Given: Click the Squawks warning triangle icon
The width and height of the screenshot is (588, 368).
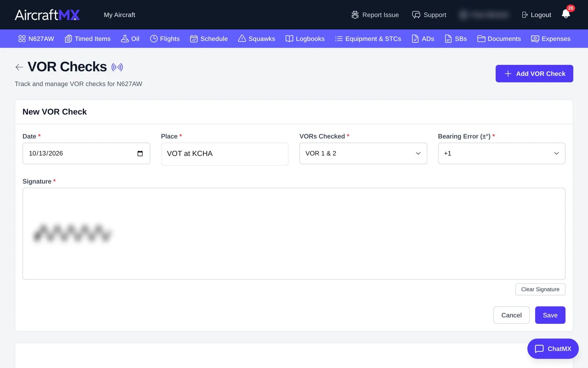Looking at the screenshot, I should (x=242, y=39).
